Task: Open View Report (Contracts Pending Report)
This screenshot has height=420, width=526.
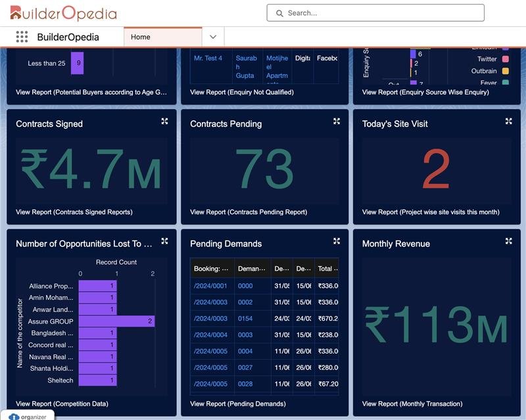Action: [249, 212]
